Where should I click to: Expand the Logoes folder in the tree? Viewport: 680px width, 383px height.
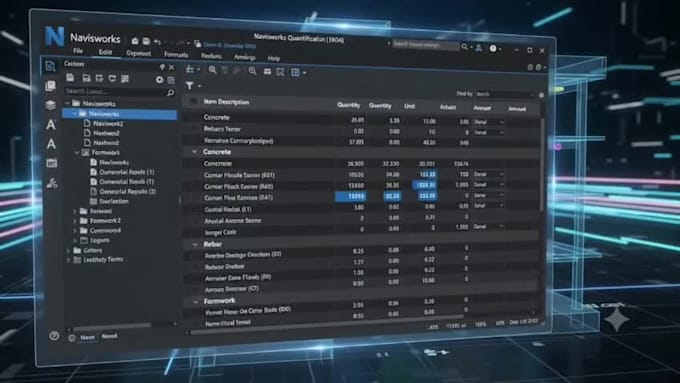[75, 240]
